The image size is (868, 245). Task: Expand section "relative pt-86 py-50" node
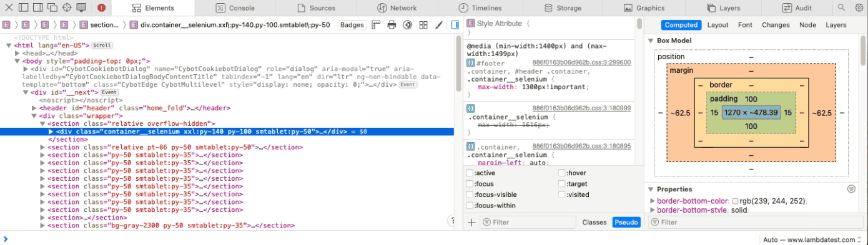[42, 147]
